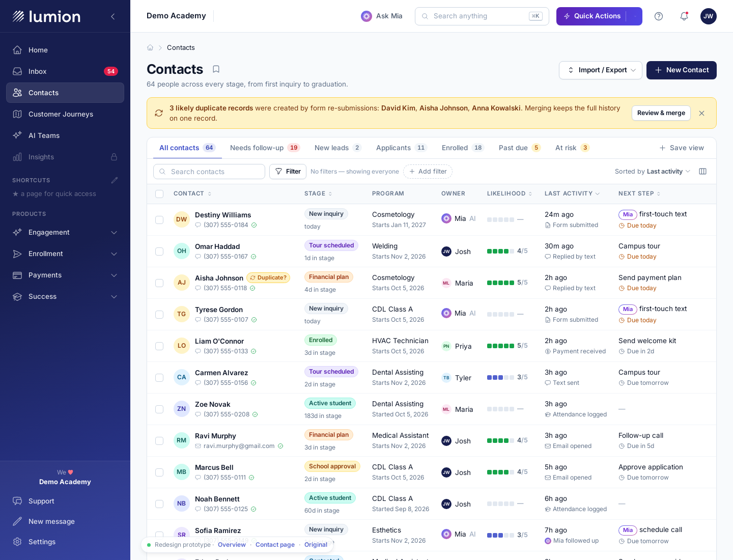Click Omar Haddad's likelihood 4/5 bar
733x560 pixels.
(507, 251)
